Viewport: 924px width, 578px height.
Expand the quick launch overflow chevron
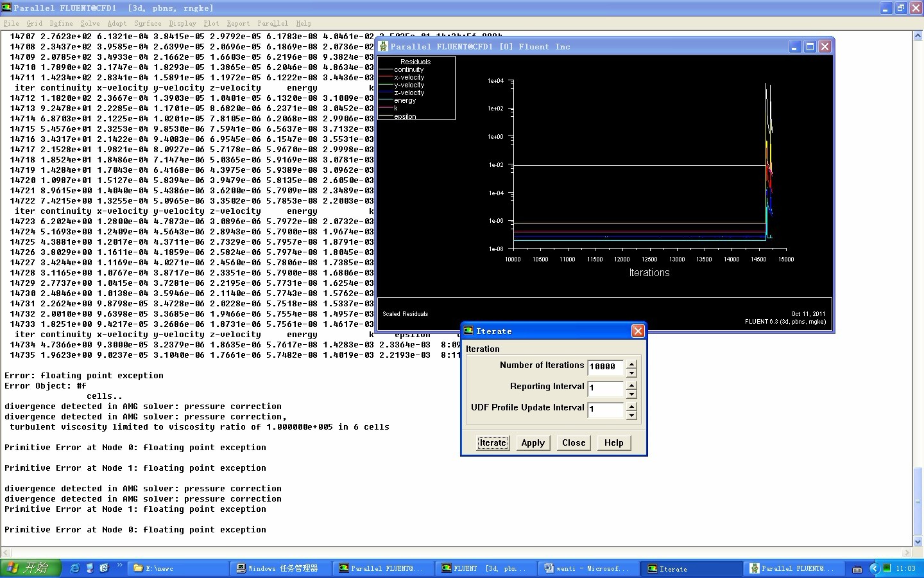pos(119,566)
